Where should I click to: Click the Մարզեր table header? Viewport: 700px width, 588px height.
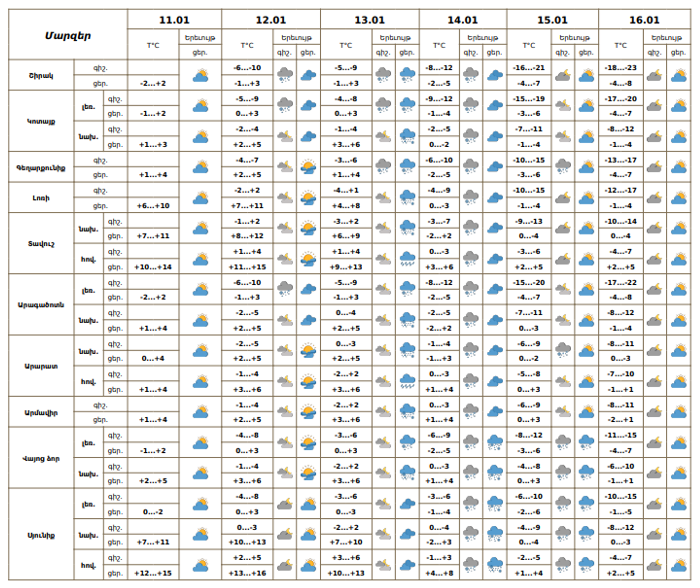tap(68, 35)
